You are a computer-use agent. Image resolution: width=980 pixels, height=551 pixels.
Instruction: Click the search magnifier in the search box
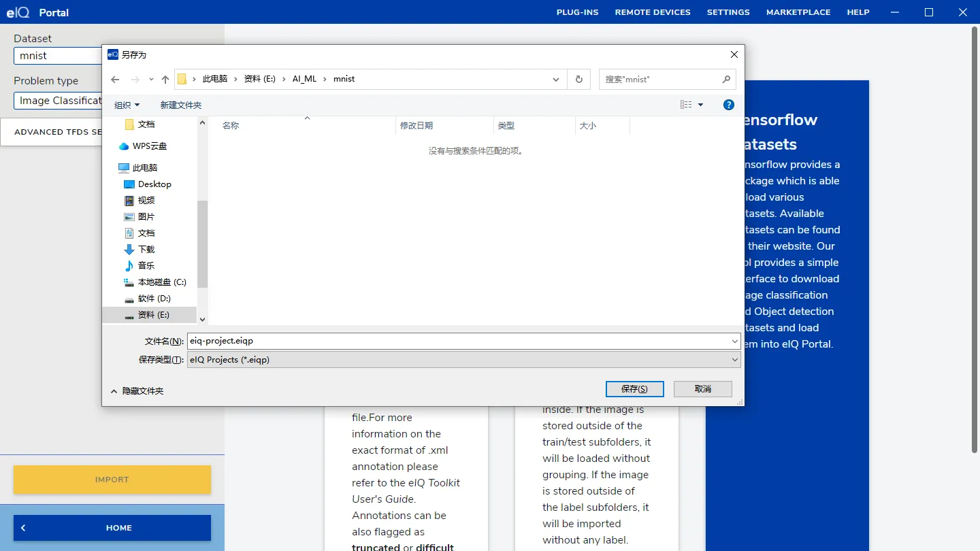(726, 79)
